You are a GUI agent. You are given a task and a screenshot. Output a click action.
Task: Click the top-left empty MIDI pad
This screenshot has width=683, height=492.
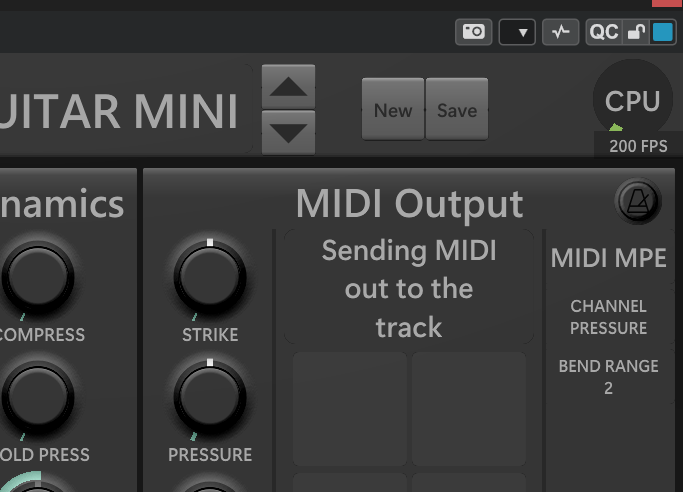tap(349, 409)
